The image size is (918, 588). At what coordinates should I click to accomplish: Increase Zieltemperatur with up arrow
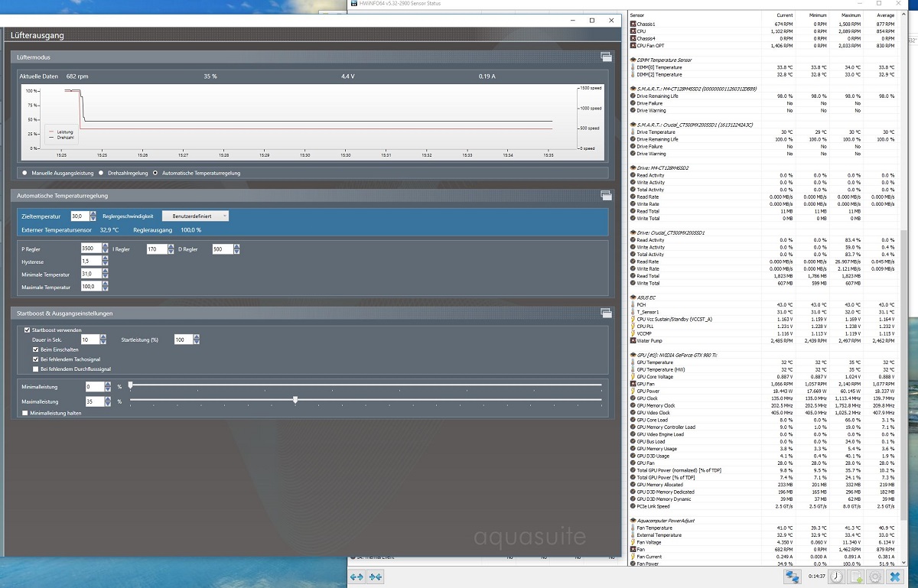click(93, 213)
